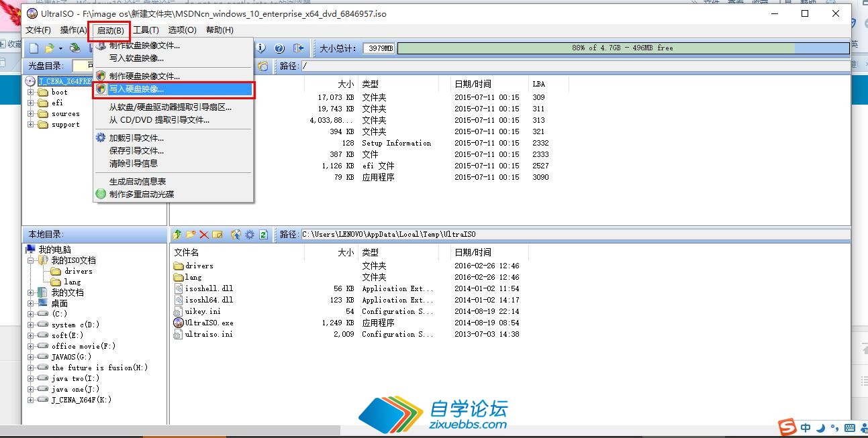Open the 工具(T) menu
Screen dimensions: 868x438
click(x=146, y=30)
